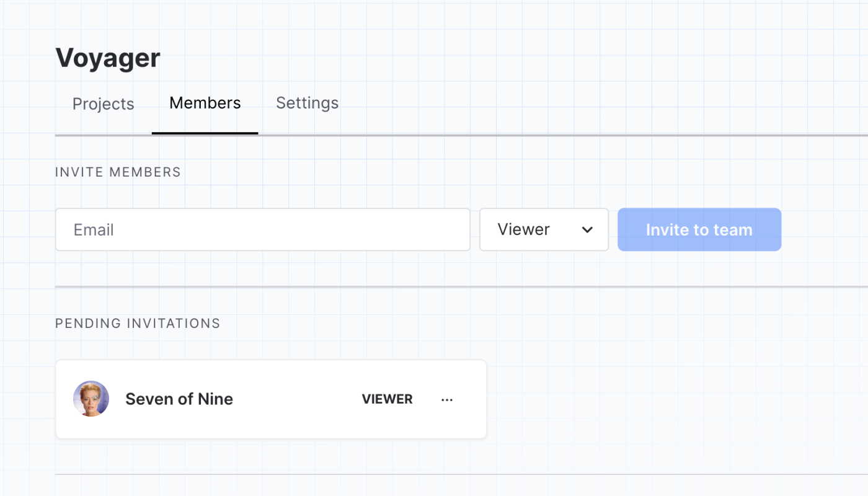Click the Email placeholder text
The height and width of the screenshot is (496, 868).
click(94, 230)
